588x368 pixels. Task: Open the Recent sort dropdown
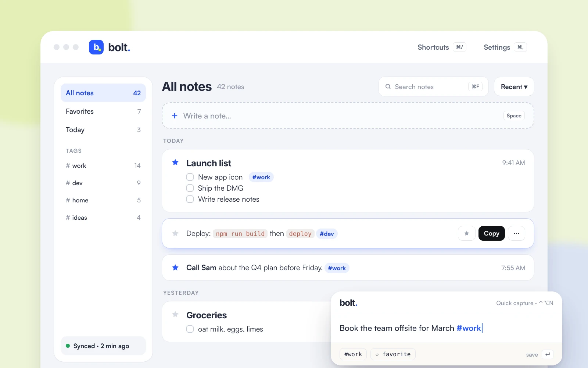(x=514, y=87)
